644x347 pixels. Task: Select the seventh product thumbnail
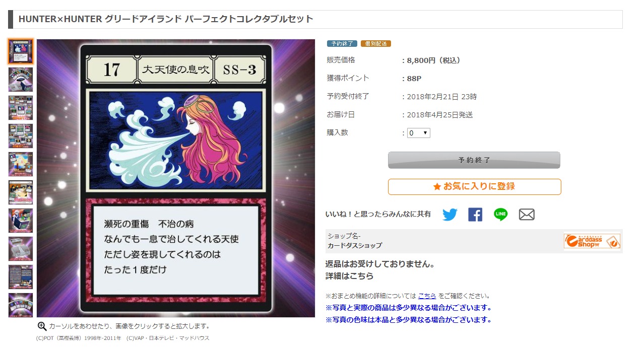21,221
